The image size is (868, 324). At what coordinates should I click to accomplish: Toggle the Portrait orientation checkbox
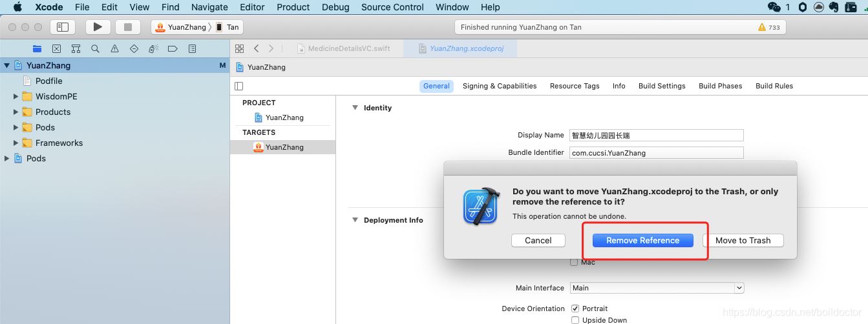coord(574,309)
